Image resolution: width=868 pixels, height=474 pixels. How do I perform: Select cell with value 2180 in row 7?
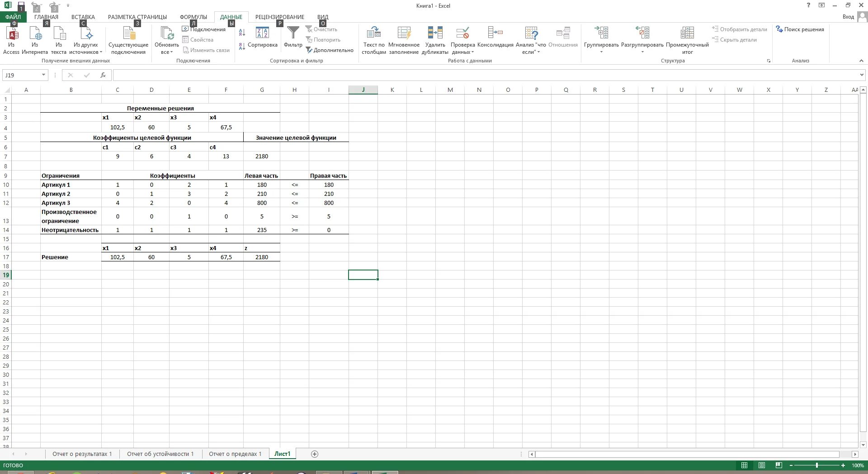point(262,156)
